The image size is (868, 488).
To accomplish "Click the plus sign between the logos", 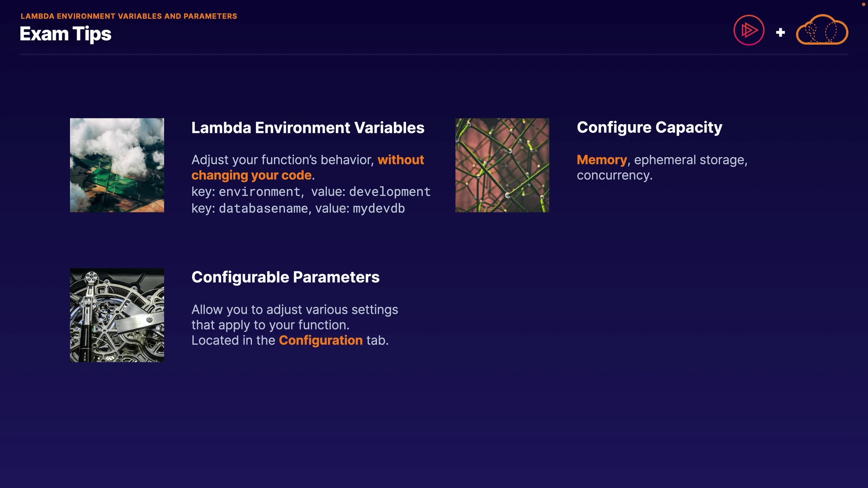I will coord(780,33).
